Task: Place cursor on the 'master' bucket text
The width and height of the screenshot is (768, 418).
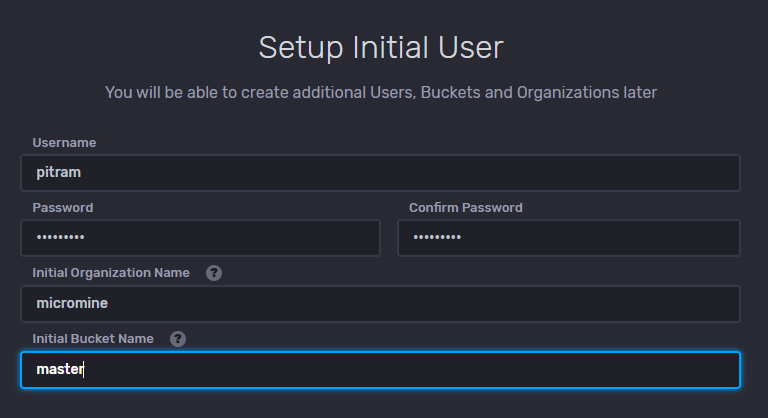Action: pos(60,369)
